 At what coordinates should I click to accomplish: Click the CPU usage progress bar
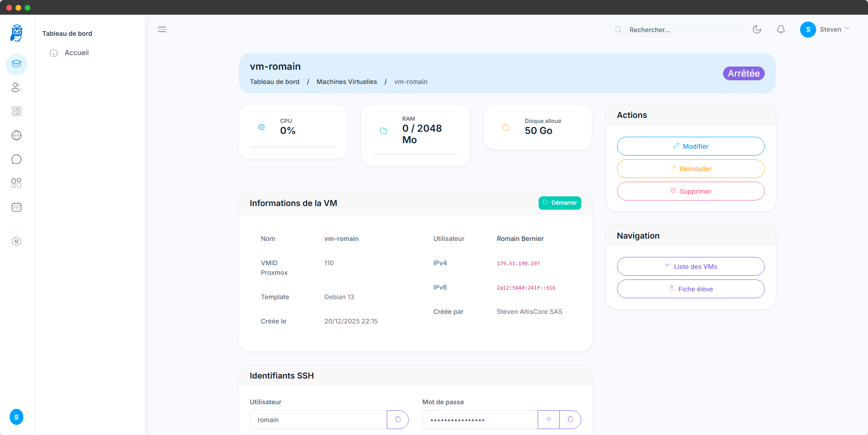click(293, 147)
